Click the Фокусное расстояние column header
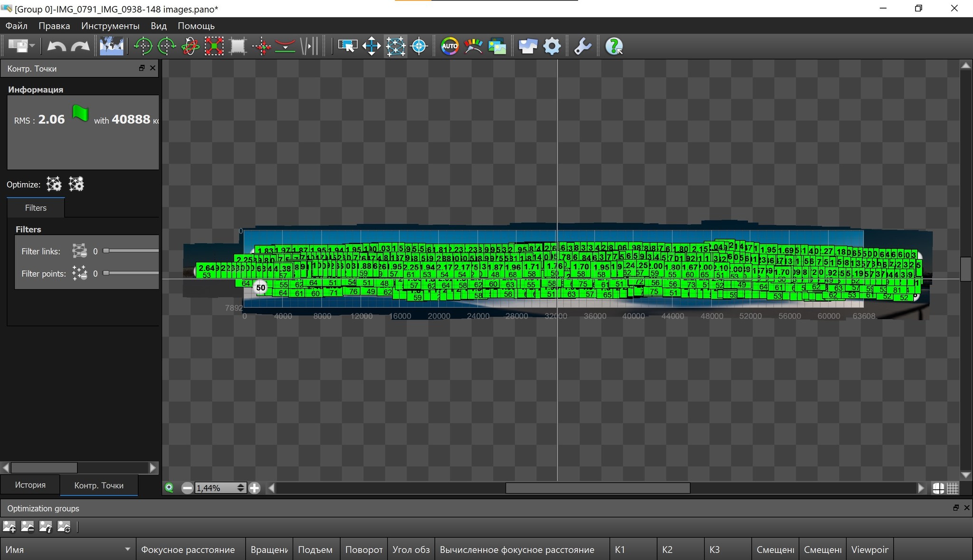Viewport: 973px width, 560px height. point(188,550)
